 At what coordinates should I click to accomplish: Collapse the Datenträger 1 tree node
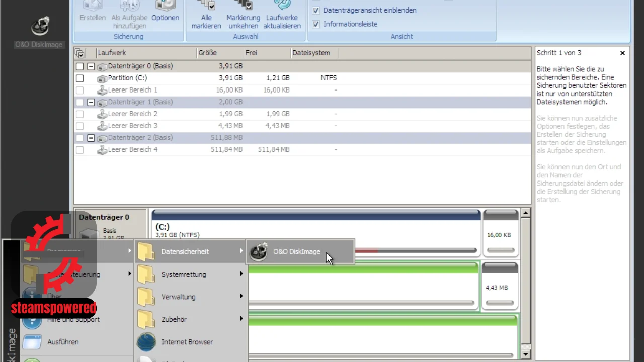91,102
